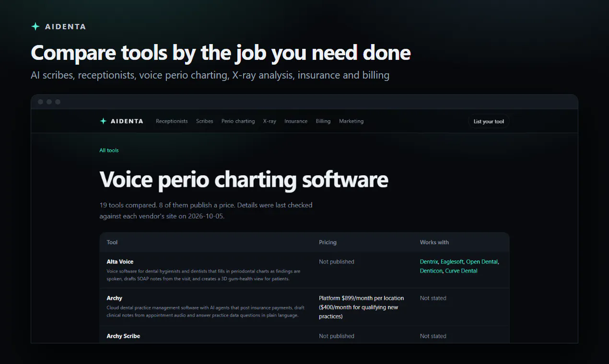This screenshot has width=609, height=364.
Task: Click the 19 tools compared summary text
Action: pyautogui.click(x=206, y=210)
